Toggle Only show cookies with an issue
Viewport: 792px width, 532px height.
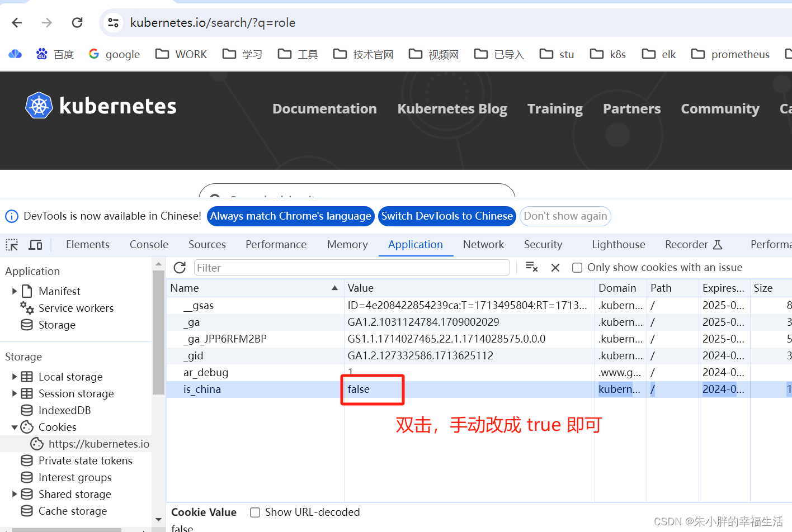tap(577, 268)
